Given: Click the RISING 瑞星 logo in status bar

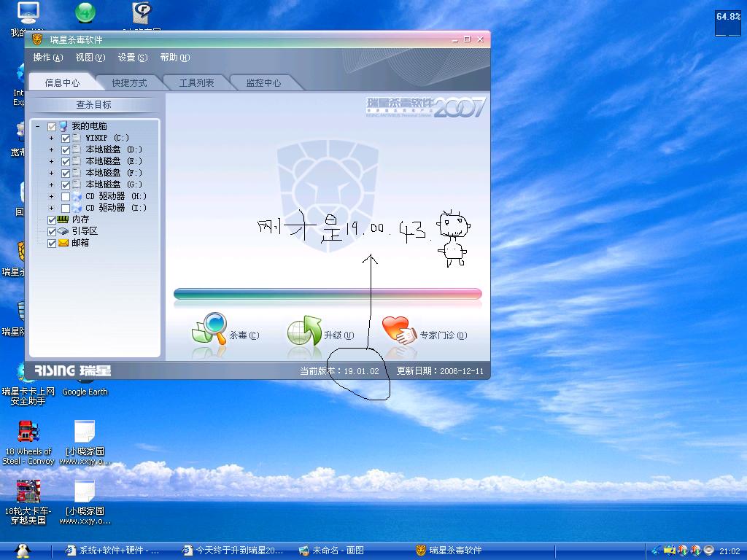Looking at the screenshot, I should (73, 371).
